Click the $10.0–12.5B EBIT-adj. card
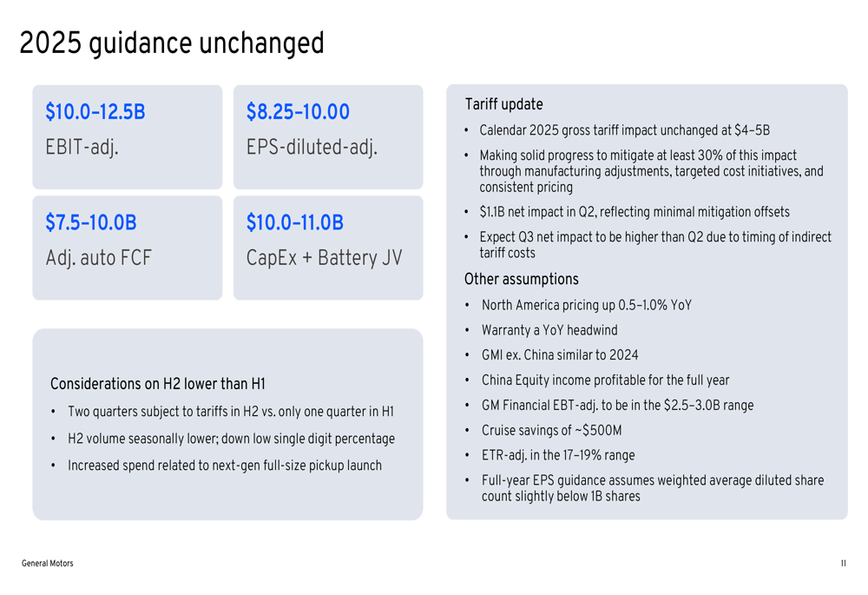Screen dimensions: 868x595 [x=128, y=137]
